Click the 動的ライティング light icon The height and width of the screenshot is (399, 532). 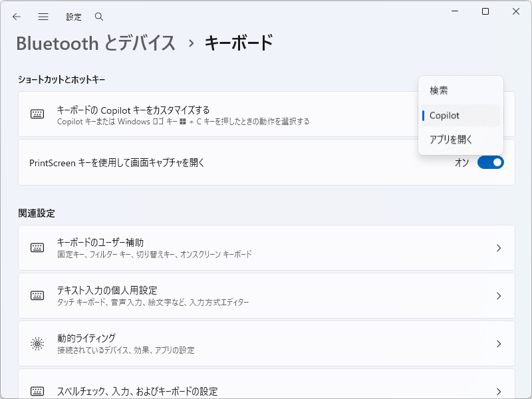point(37,344)
